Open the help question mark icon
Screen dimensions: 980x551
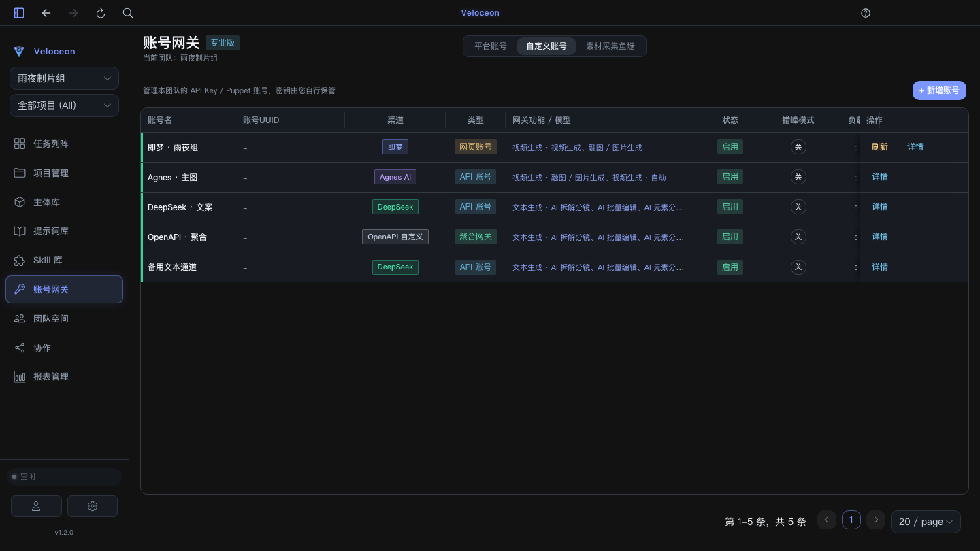(x=866, y=13)
